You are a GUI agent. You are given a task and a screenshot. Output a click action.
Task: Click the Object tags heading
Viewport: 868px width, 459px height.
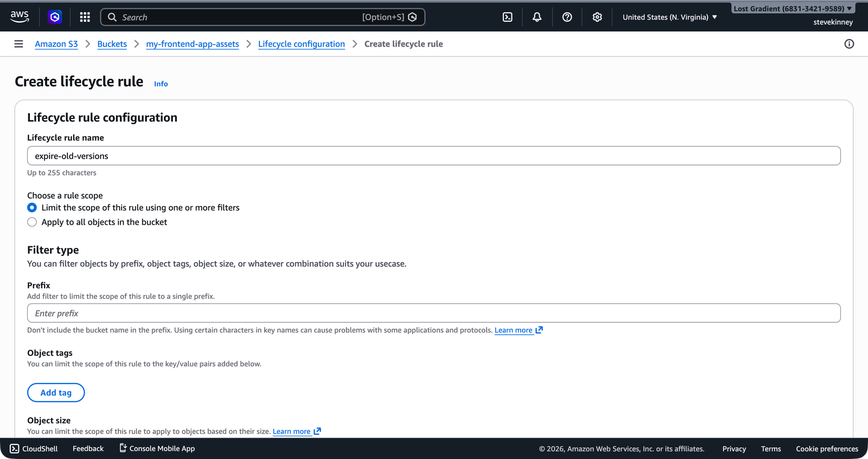pos(50,353)
